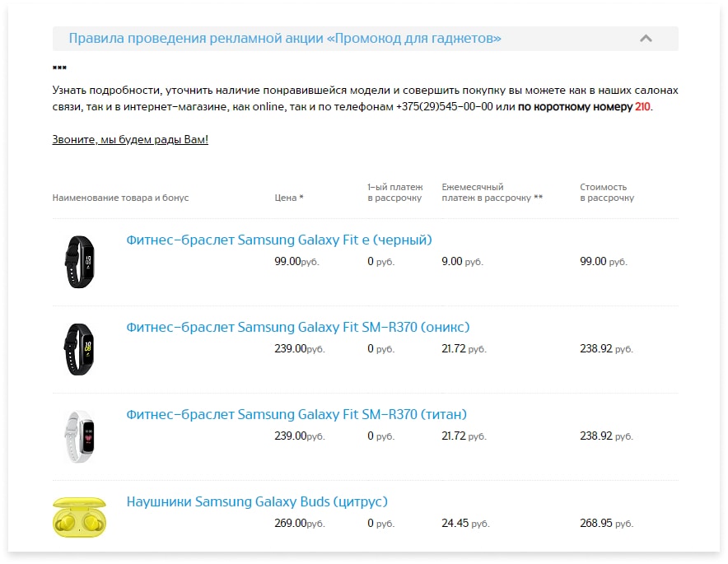Open the onyx Galaxy Fit SM-R370 image
728x564 pixels.
coord(79,349)
